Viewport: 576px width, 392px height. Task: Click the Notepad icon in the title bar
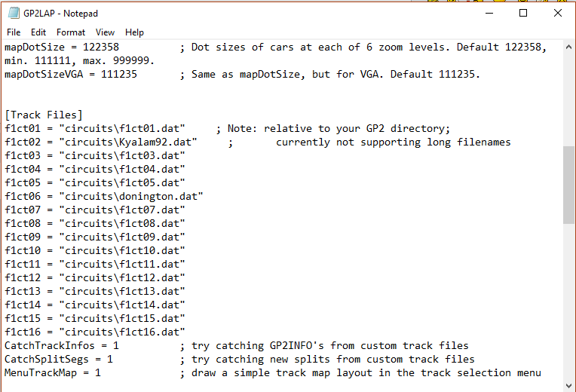(x=14, y=13)
